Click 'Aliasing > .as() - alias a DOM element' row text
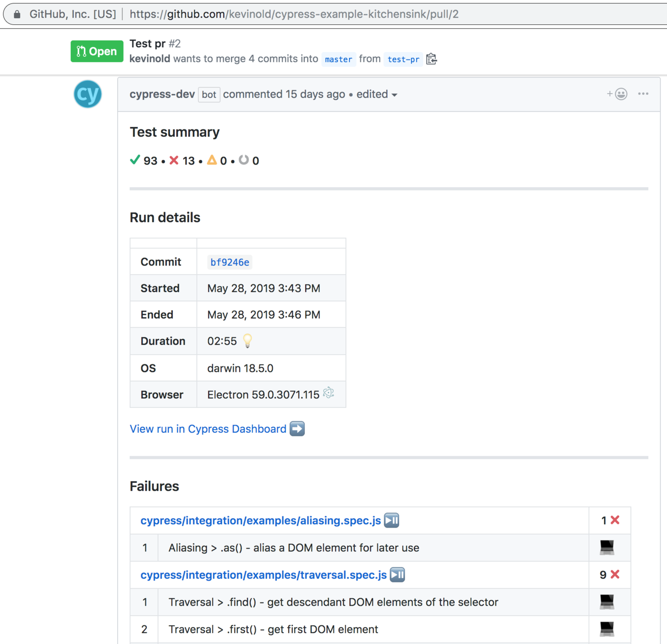Viewport: 667px width, 644px height. (294, 548)
